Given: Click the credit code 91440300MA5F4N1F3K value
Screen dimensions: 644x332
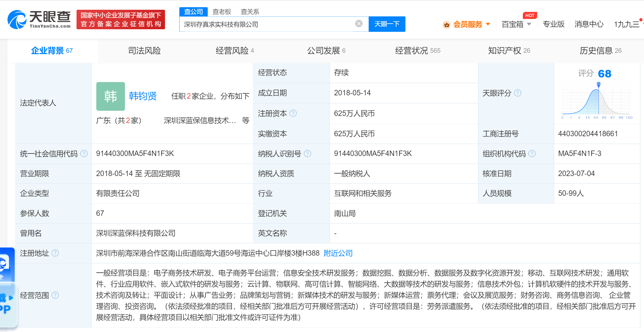Looking at the screenshot, I should coord(135,154).
